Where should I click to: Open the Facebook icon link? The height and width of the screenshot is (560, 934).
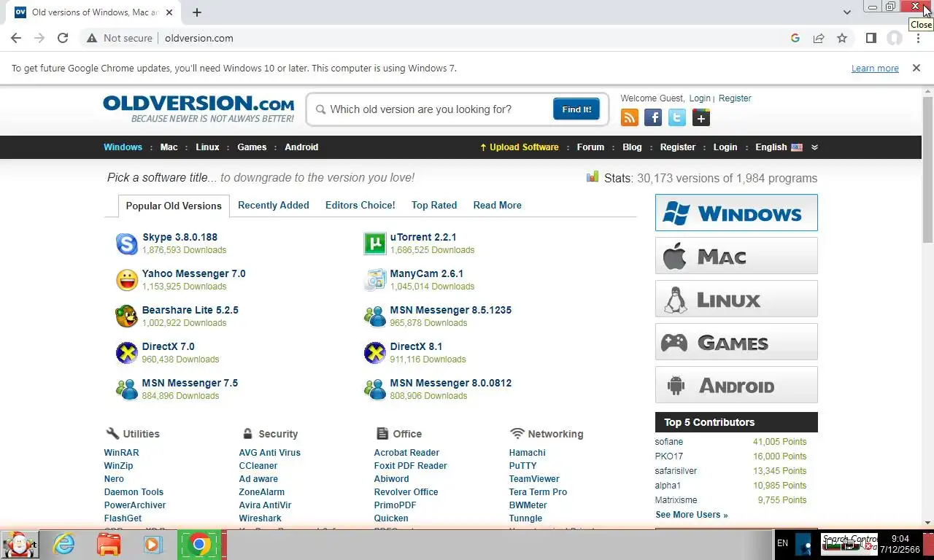point(653,117)
